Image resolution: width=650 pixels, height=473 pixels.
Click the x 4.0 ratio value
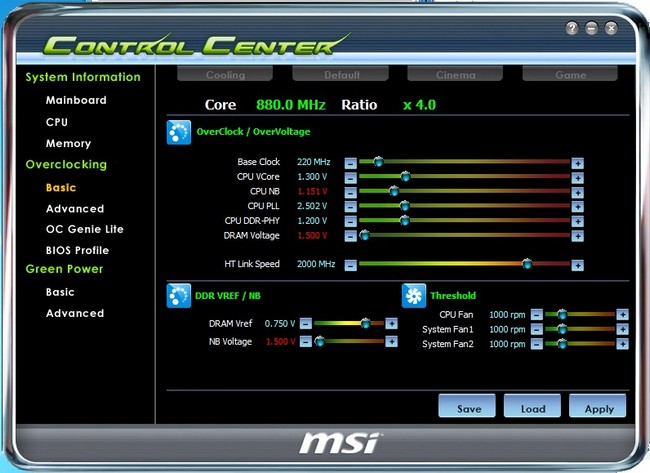[420, 105]
